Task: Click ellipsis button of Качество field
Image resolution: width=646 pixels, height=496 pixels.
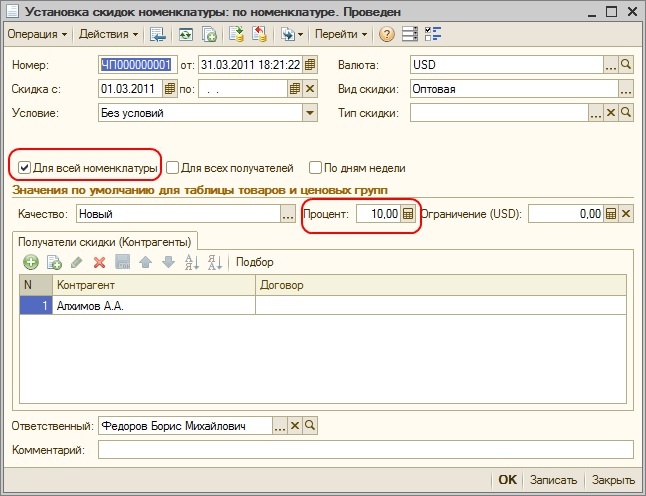Action: tap(288, 214)
